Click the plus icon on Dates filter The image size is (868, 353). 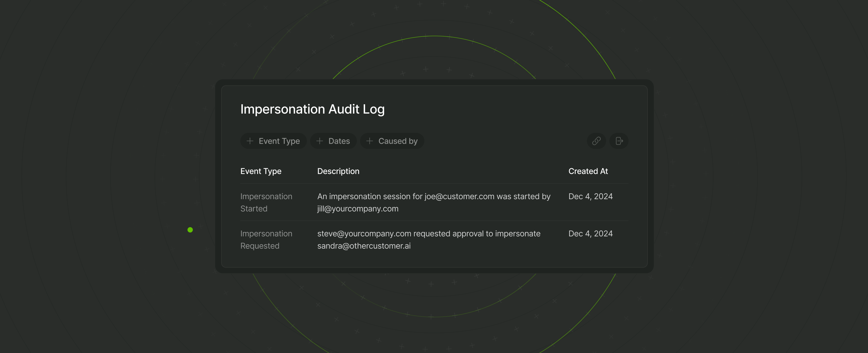pyautogui.click(x=320, y=141)
